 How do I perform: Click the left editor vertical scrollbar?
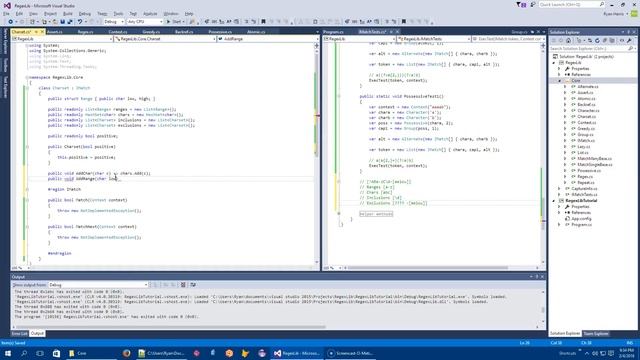click(317, 155)
